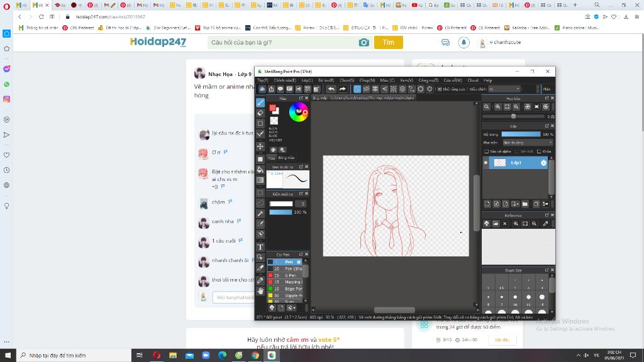Adjust the Navigator rotation slider handle
644x362 pixels.
[513, 116]
